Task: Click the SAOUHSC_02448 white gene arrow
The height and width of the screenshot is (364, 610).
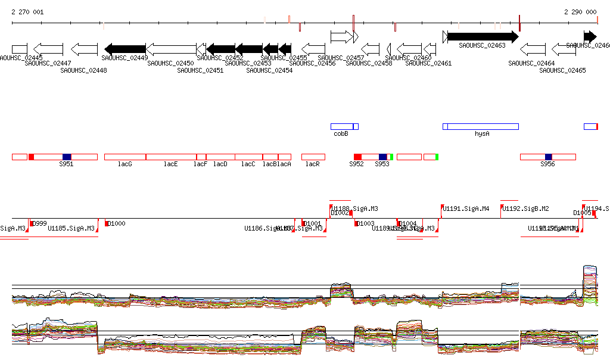Action: pos(85,49)
